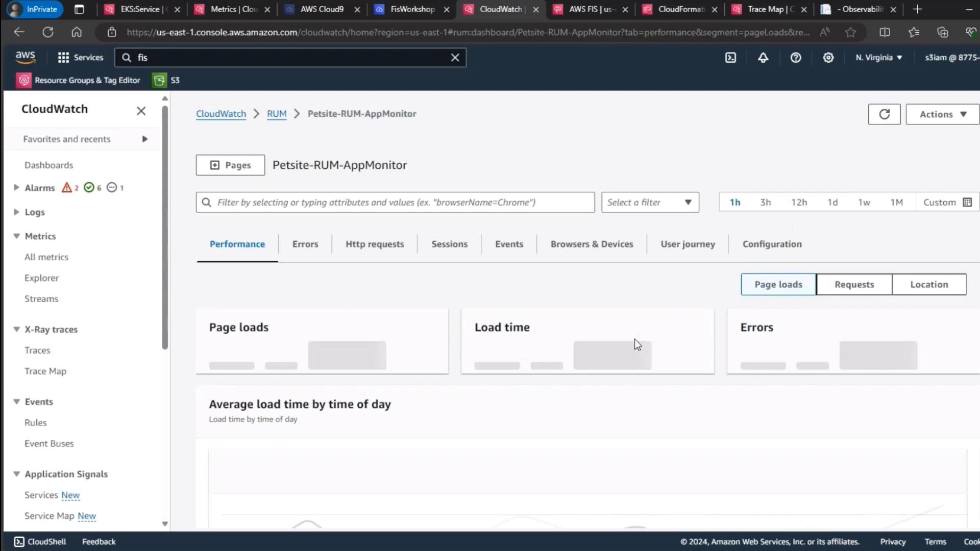Viewport: 980px width, 551px height.
Task: Refresh the RUM dashboard
Action: click(884, 114)
